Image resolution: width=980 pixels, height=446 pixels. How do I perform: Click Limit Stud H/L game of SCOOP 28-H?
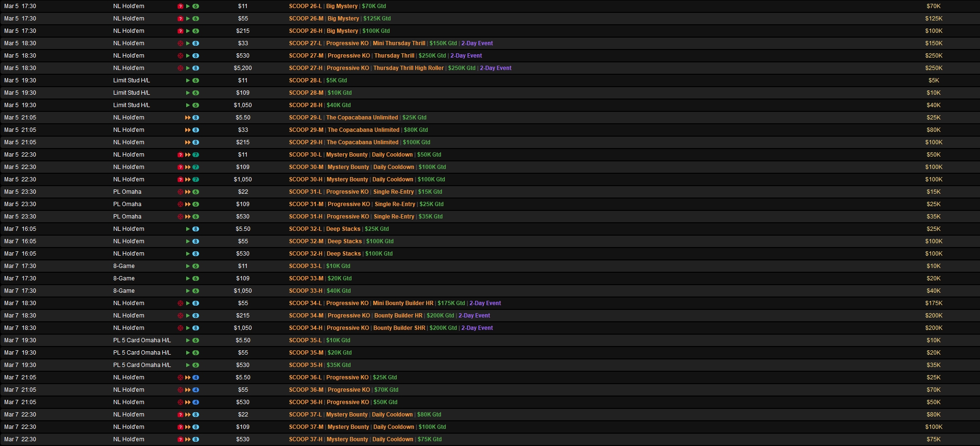click(x=131, y=105)
